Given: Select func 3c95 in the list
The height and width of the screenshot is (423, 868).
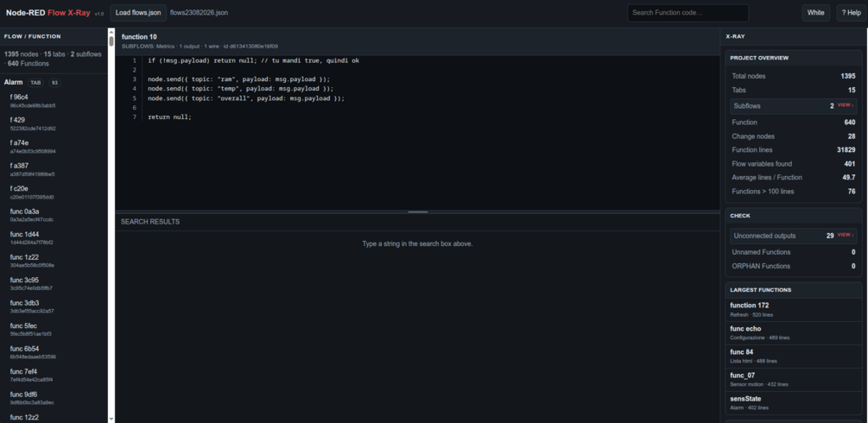Looking at the screenshot, I should 55,283.
